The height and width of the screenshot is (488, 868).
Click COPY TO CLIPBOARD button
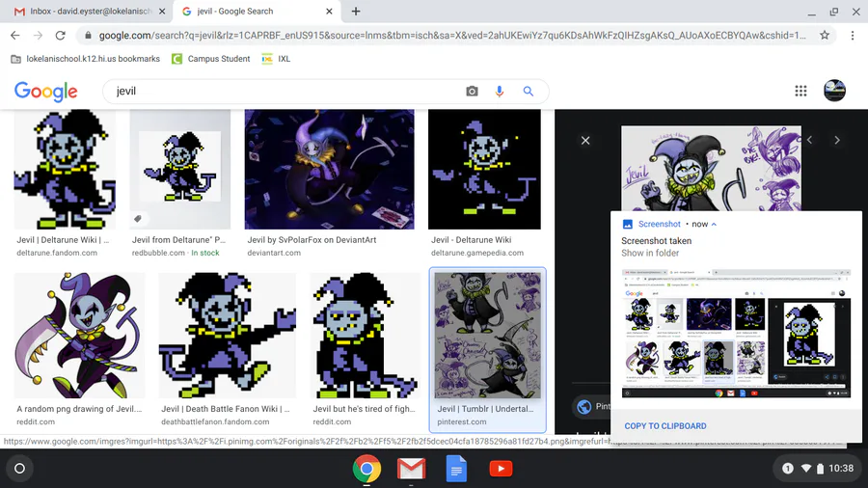pos(665,426)
